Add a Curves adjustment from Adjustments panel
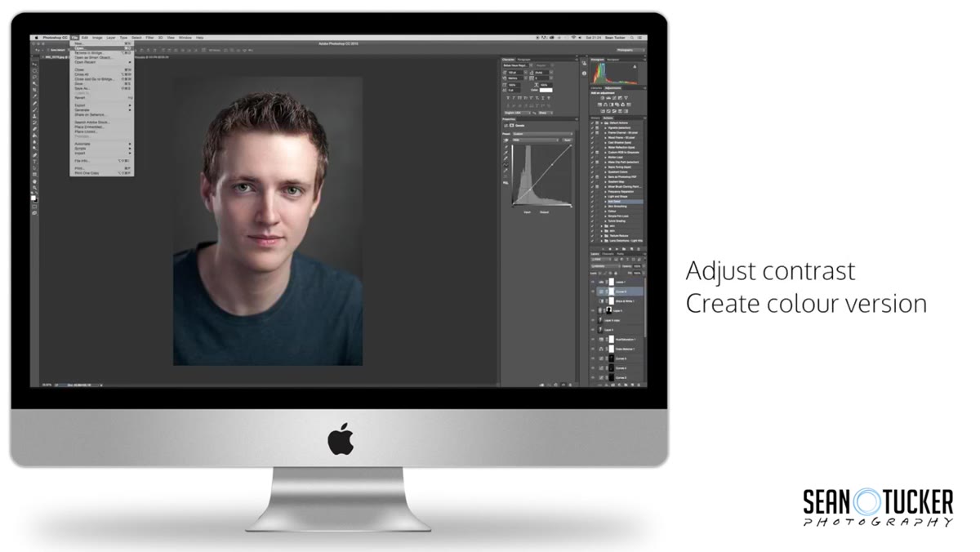 point(614,98)
